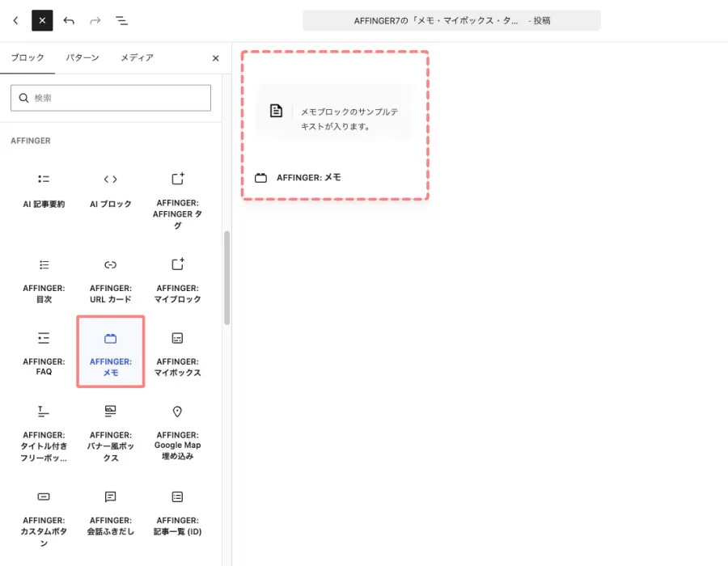Screen dimensions: 728x566
Task: Open the post title command bar
Action: pos(451,20)
